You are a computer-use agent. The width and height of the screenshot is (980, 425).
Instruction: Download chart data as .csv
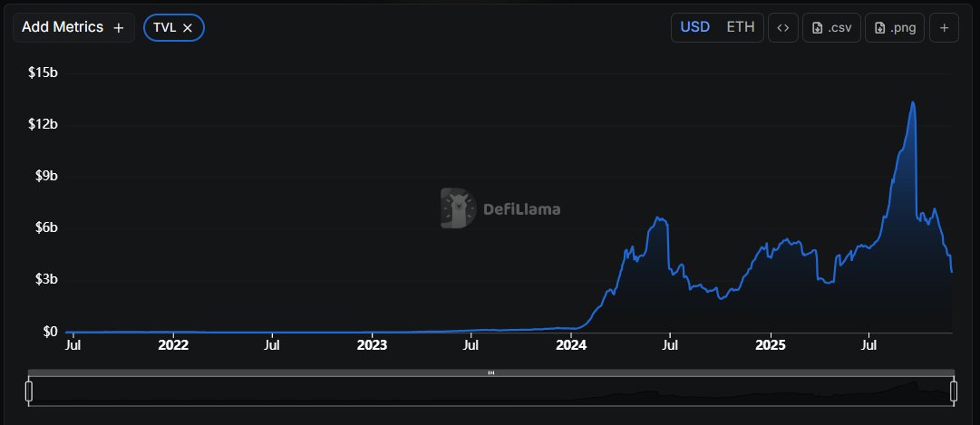click(831, 28)
